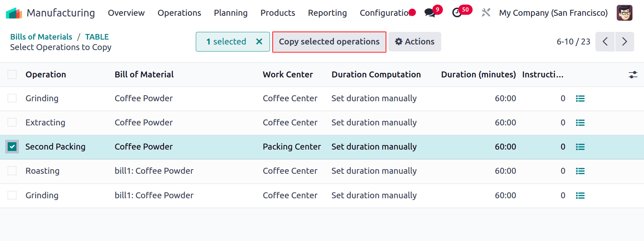Viewport: 644px width, 241px height.
Task: Open the Products menu
Action: (278, 13)
